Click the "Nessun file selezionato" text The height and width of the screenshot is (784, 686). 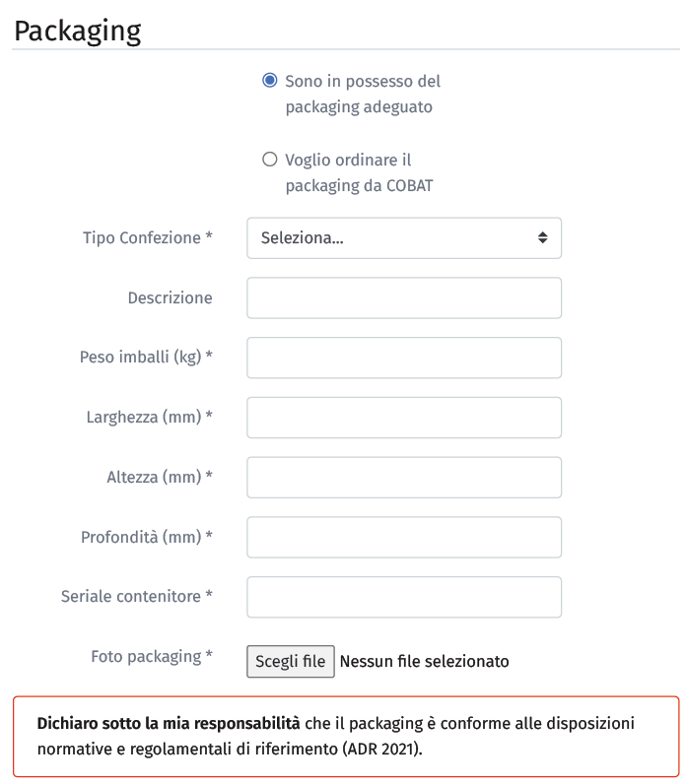click(424, 661)
